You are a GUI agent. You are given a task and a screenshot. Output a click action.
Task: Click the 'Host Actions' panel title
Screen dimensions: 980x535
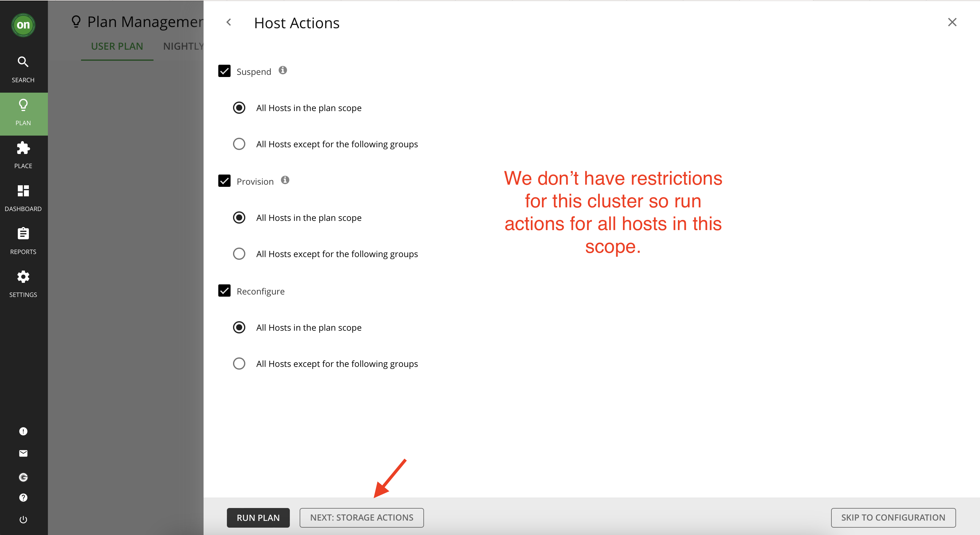pyautogui.click(x=297, y=23)
